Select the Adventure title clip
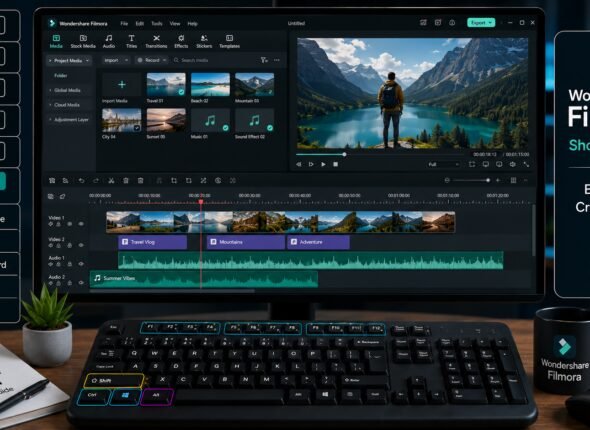Screen dimensions: 590x430 click(x=318, y=242)
